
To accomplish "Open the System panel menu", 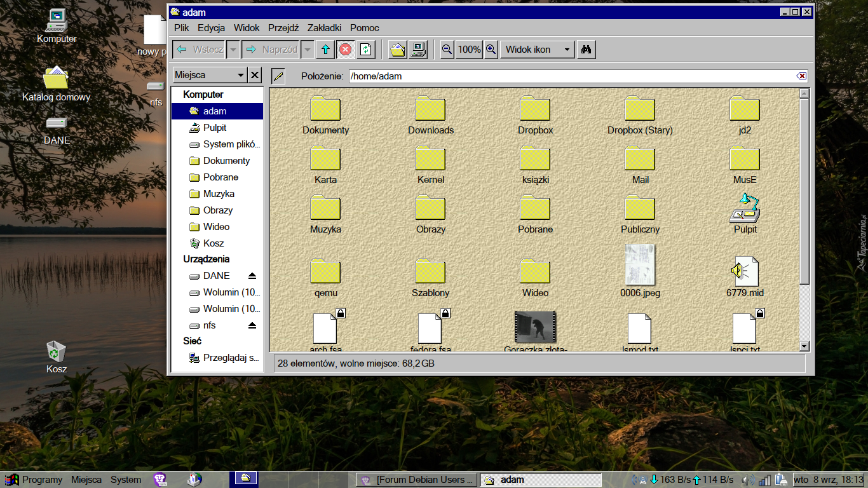I will click(126, 480).
